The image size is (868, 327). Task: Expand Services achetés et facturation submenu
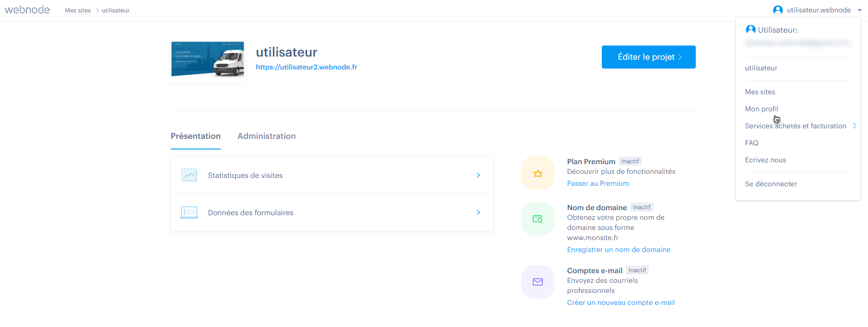(854, 126)
